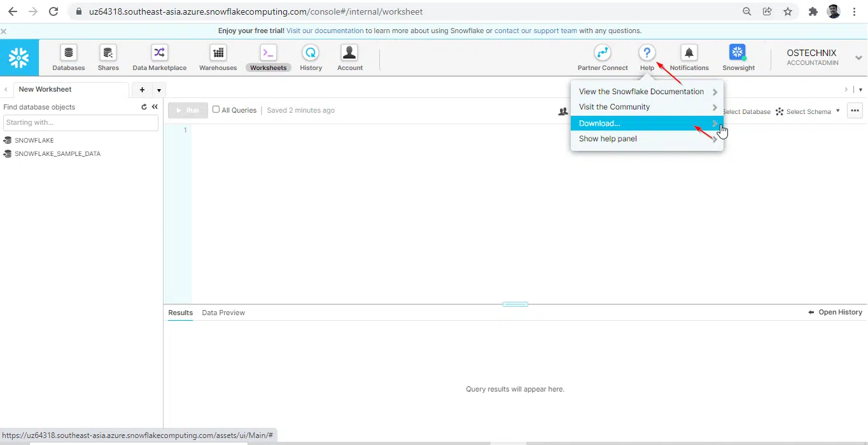
Task: Collapse the database objects sidebar
Action: [155, 107]
